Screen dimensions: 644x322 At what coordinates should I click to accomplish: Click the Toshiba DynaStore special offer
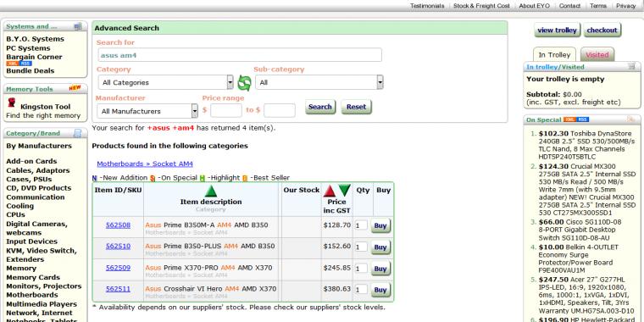[x=587, y=145]
